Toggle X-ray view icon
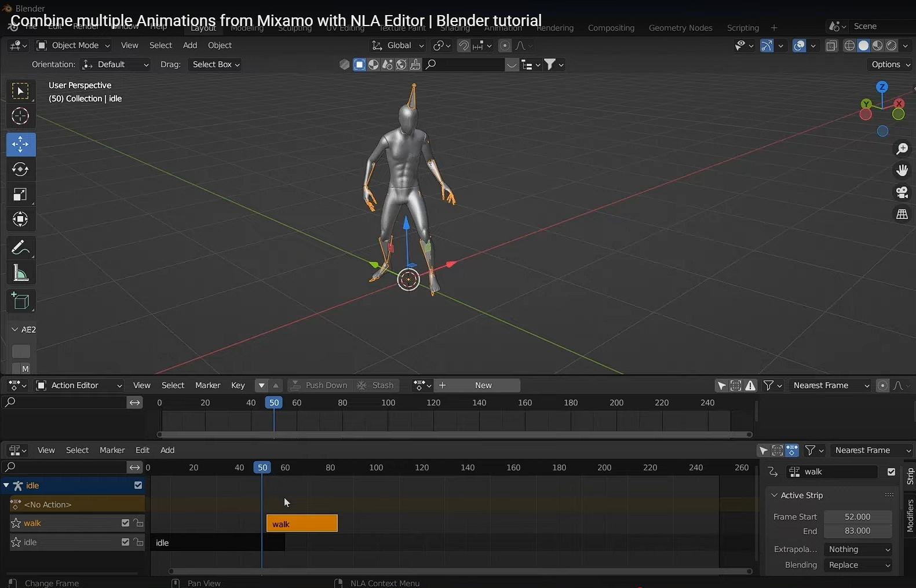Viewport: 916px width, 588px height. tap(831, 46)
